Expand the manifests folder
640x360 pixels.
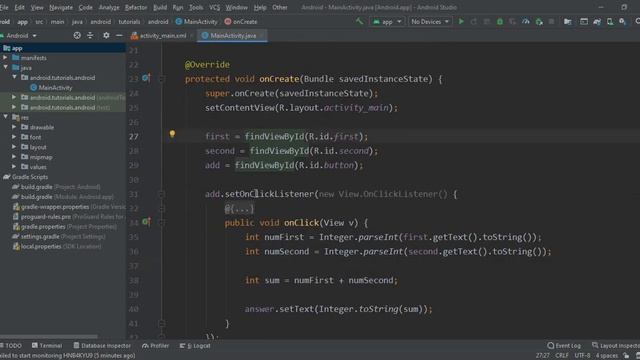[x=5, y=58]
